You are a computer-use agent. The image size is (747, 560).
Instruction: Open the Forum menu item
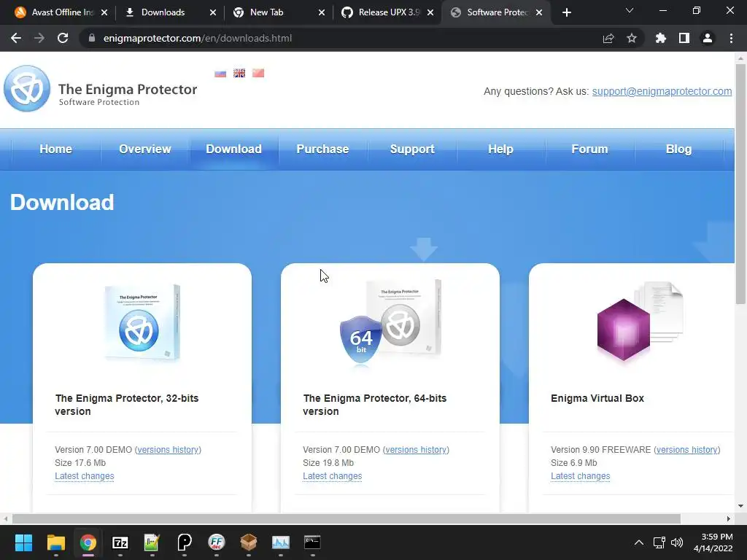[x=589, y=149]
